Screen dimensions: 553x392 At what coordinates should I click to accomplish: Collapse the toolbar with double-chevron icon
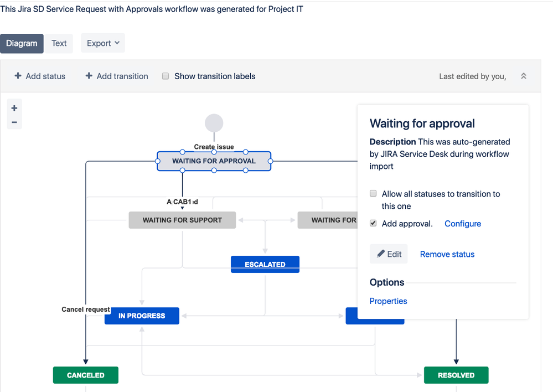(x=523, y=76)
